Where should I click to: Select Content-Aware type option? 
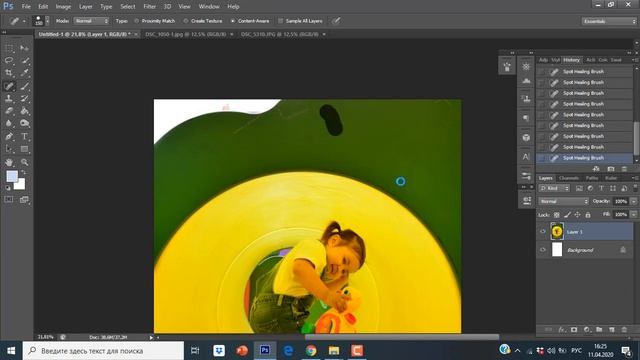[250, 21]
